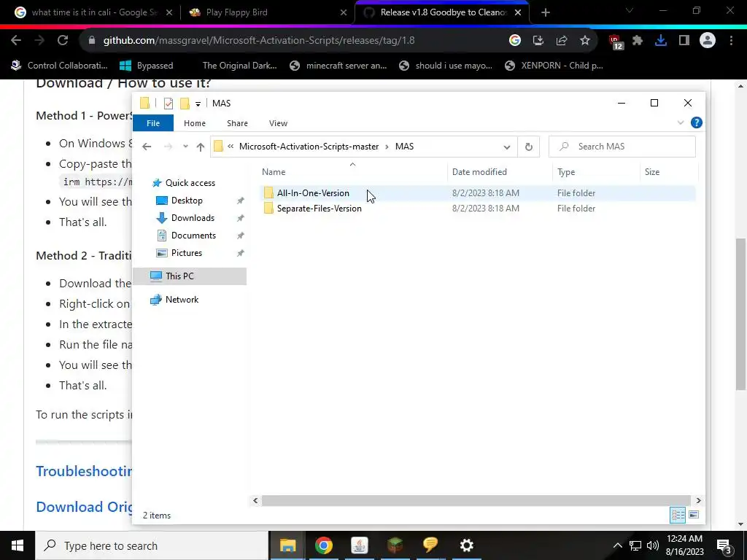The height and width of the screenshot is (560, 747).
Task: Click Microsoft-Activation-Scripts-master breadcrumb
Action: point(309,147)
